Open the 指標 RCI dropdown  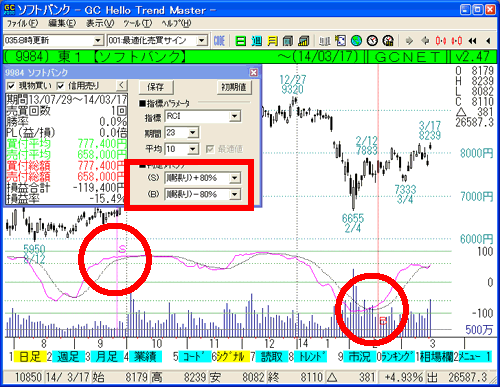click(235, 116)
